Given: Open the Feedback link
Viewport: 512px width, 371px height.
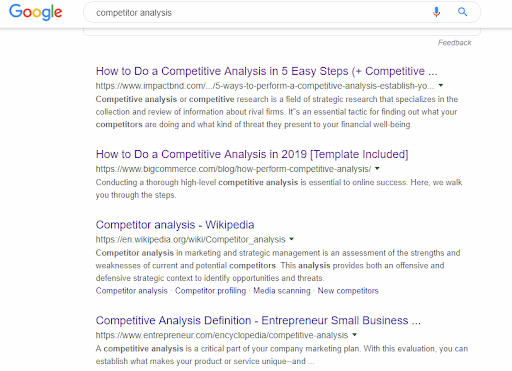Looking at the screenshot, I should [x=454, y=43].
